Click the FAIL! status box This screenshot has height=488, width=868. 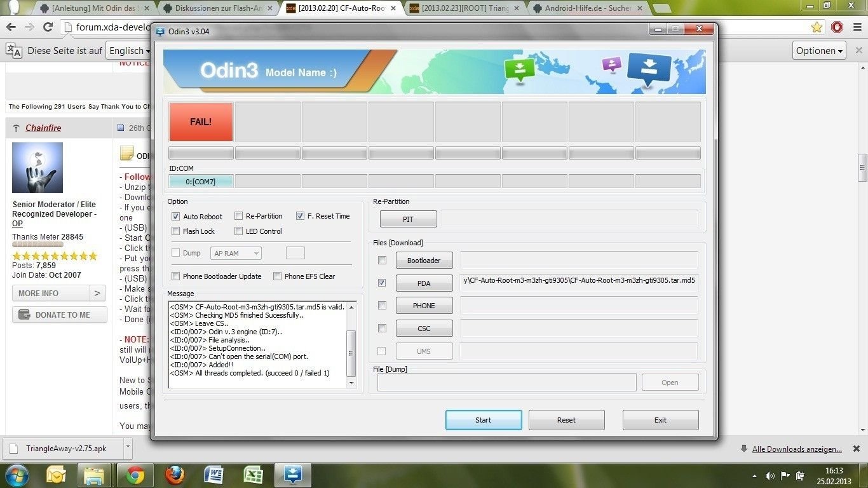(201, 121)
